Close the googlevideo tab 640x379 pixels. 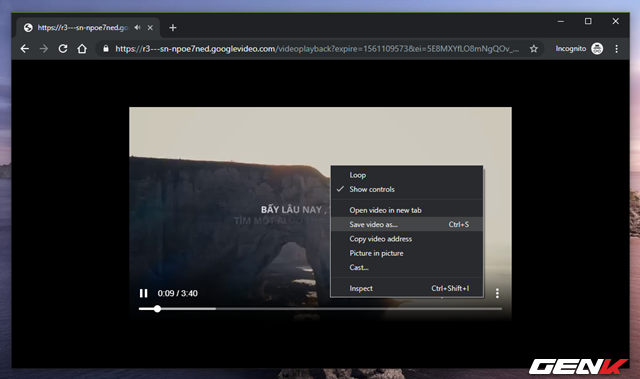(x=150, y=27)
